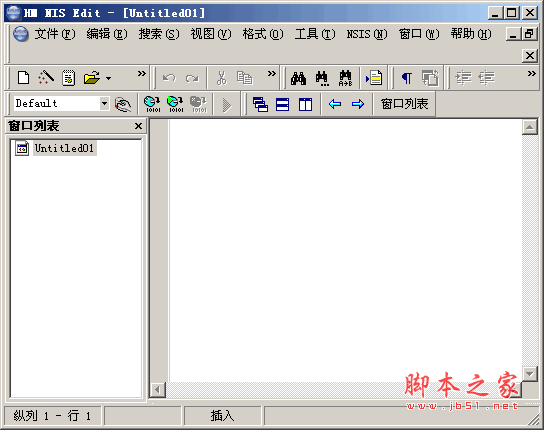Show more buttons on the format toolbar
Image resolution: width=545 pixels, height=431 pixels.
tap(531, 74)
